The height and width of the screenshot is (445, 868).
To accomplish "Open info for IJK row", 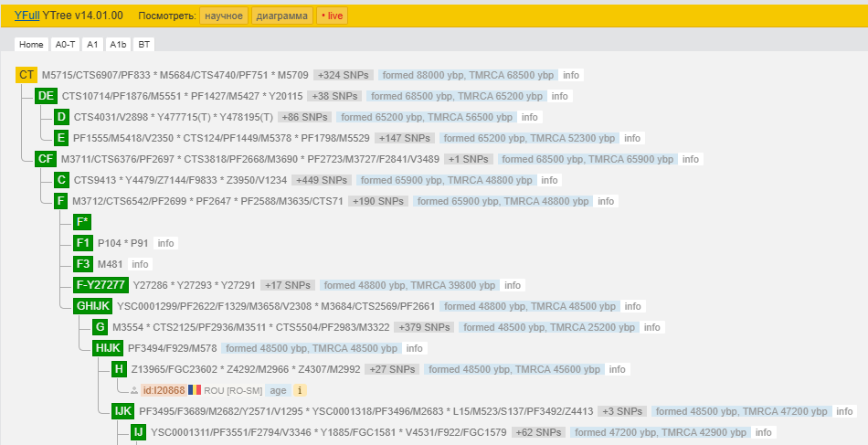I will click(844, 412).
